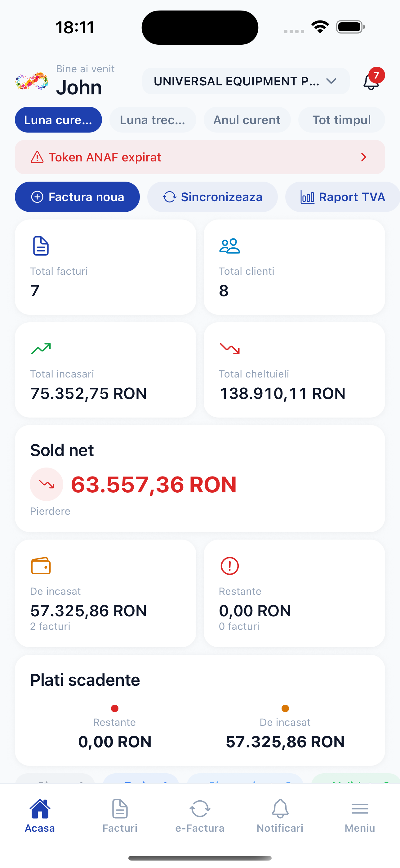The width and height of the screenshot is (400, 868).
Task: Tap the battery status icon
Action: coord(350,27)
